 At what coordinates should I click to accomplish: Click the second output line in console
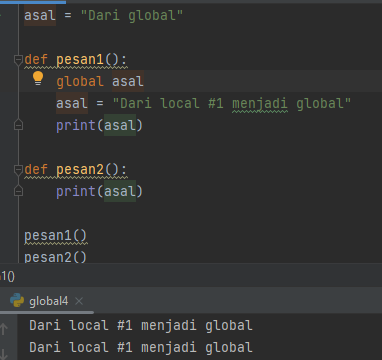pos(141,347)
